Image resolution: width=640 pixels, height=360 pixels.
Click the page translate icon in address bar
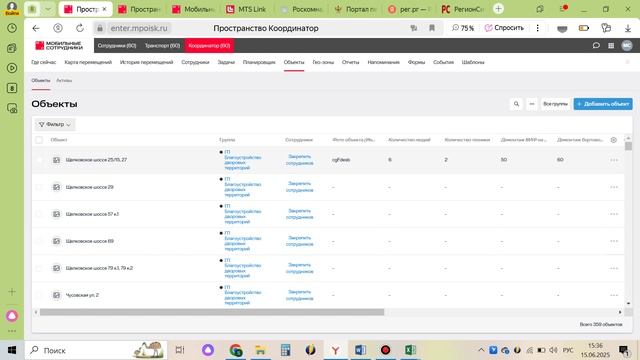[414, 28]
